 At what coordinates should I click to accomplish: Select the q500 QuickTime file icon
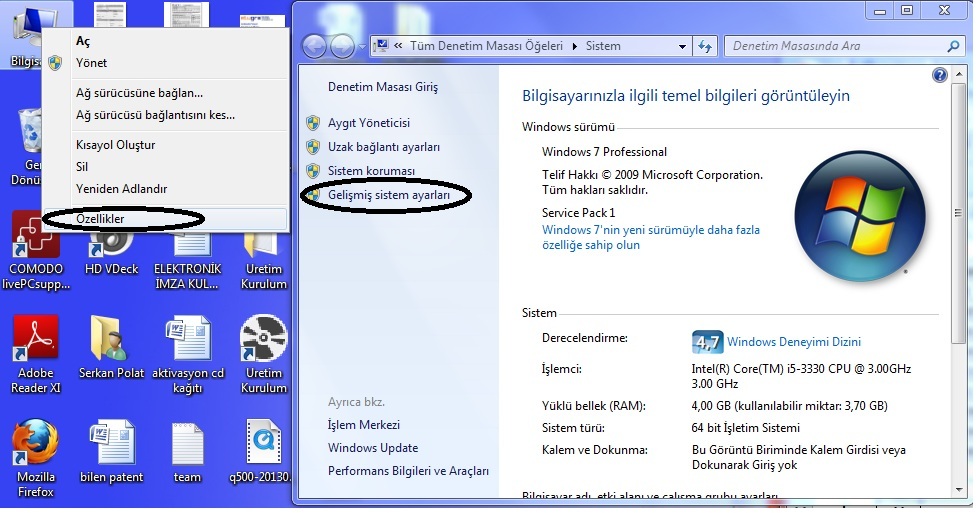(264, 443)
